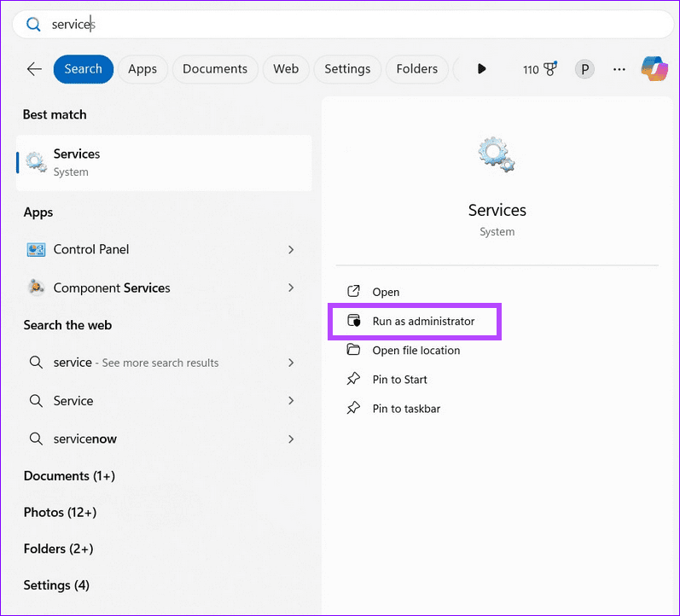Image resolution: width=680 pixels, height=616 pixels.
Task: Click the 'Service' web suggestion text
Action: tap(73, 400)
